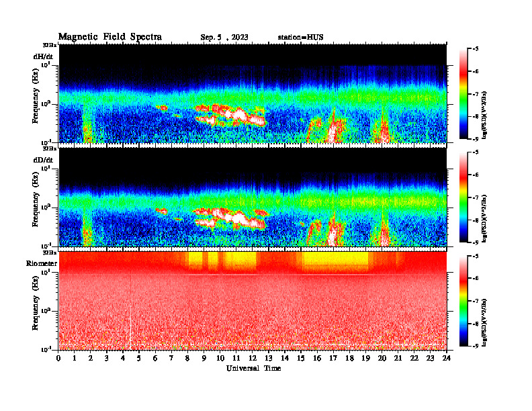This screenshot has height=411, width=532.
Task: Click hour tick label "15" on time axis
Action: point(301,358)
